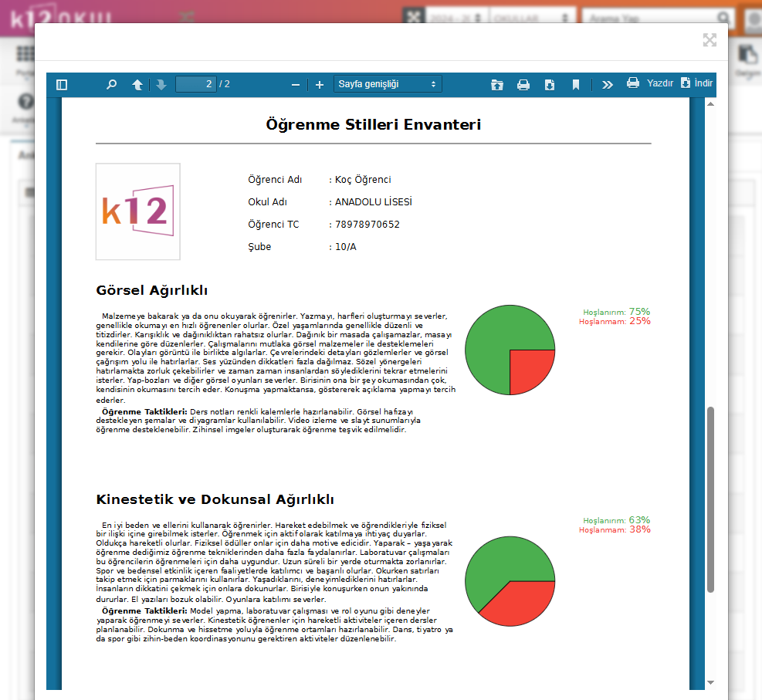
Task: Click the background grid apps icon
Action: pyautogui.click(x=25, y=53)
